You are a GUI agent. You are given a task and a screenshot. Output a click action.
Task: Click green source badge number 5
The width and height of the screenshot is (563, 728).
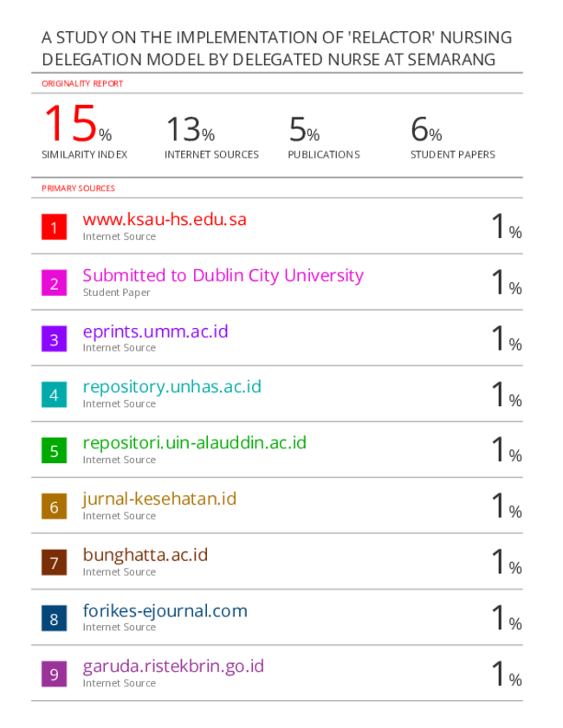[x=54, y=451]
